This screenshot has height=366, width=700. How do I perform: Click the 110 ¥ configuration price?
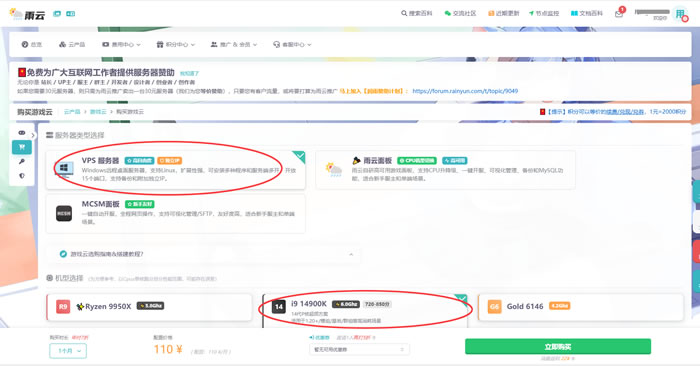[x=168, y=349]
